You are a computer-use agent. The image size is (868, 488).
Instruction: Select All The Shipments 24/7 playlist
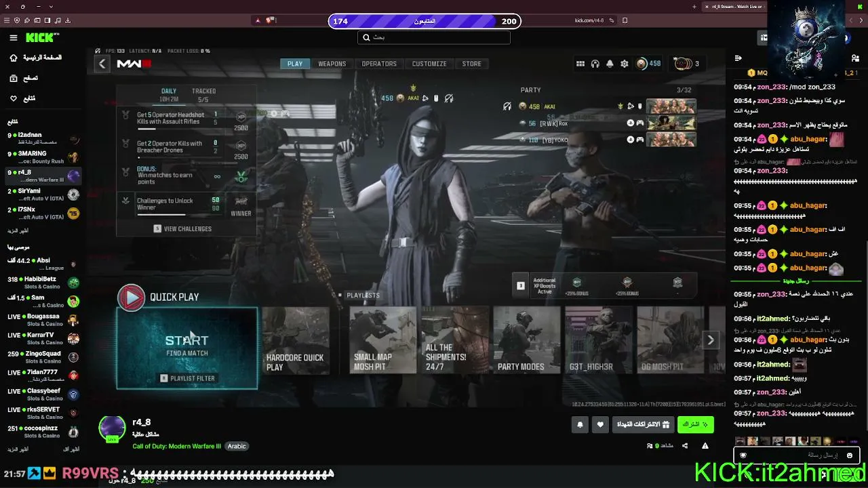pos(455,340)
